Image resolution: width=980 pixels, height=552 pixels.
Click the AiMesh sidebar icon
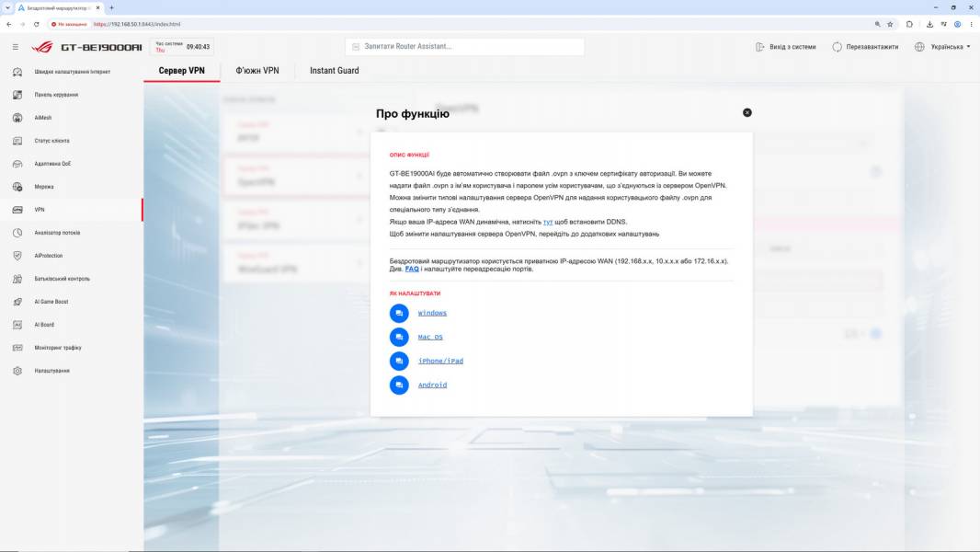[x=17, y=118]
